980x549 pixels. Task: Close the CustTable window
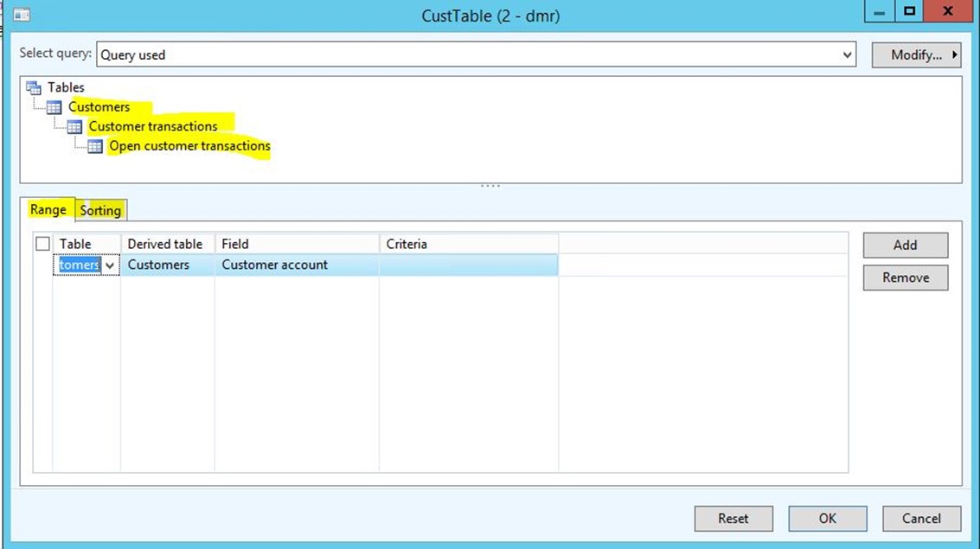coord(947,11)
